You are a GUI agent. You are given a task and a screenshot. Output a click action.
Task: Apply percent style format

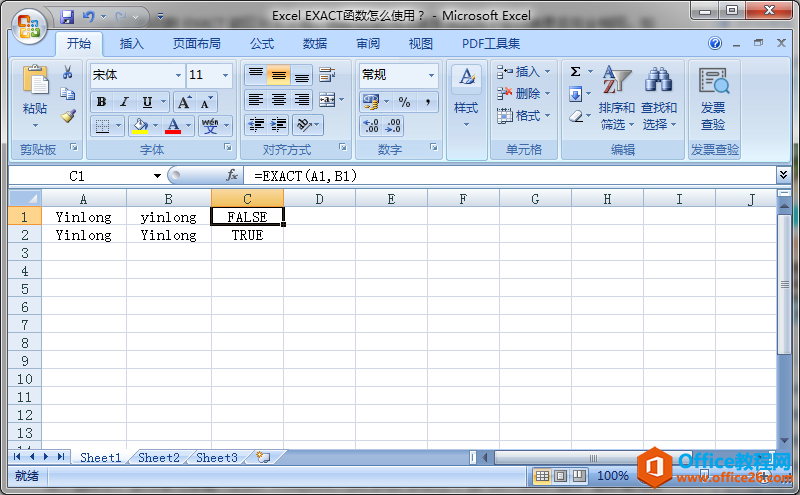[405, 102]
